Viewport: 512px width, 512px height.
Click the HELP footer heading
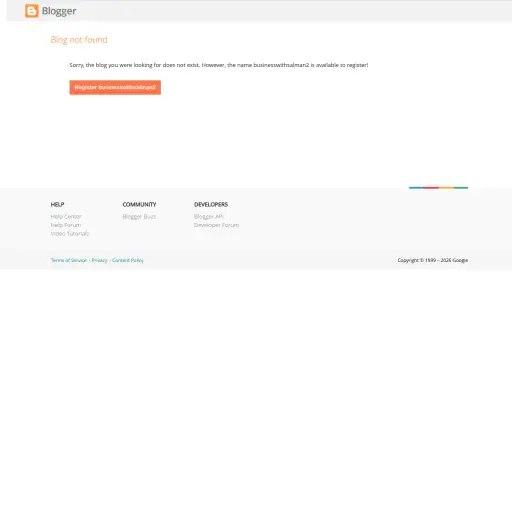57,204
